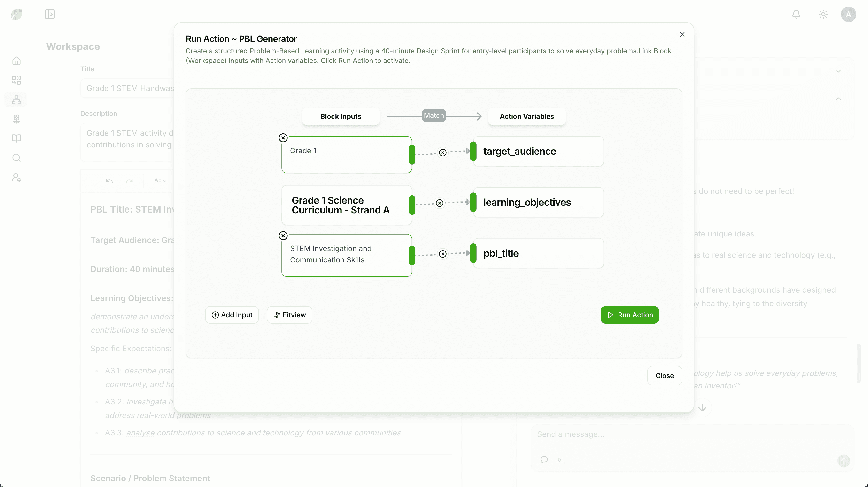Collapse the right panel up chevron
The image size is (868, 487).
(x=838, y=99)
